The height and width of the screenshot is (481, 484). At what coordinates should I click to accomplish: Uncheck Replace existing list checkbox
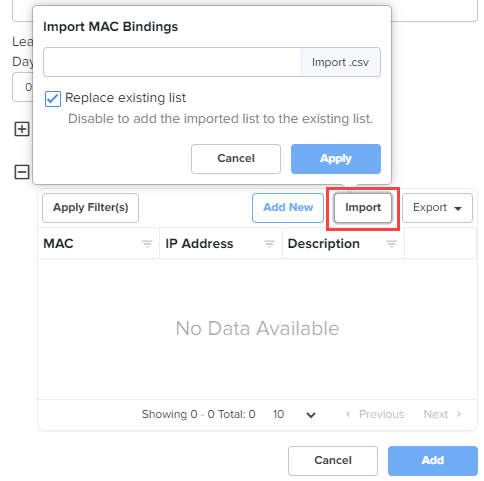click(x=53, y=99)
